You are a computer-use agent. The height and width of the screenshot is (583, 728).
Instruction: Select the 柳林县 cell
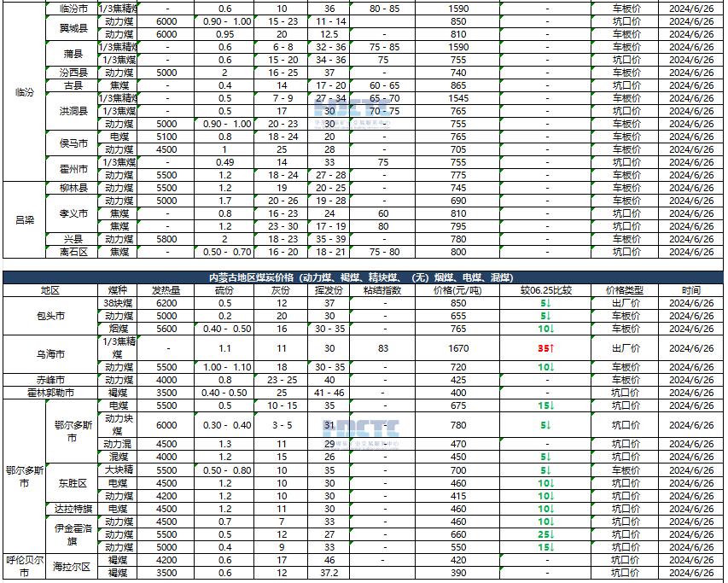(72, 188)
